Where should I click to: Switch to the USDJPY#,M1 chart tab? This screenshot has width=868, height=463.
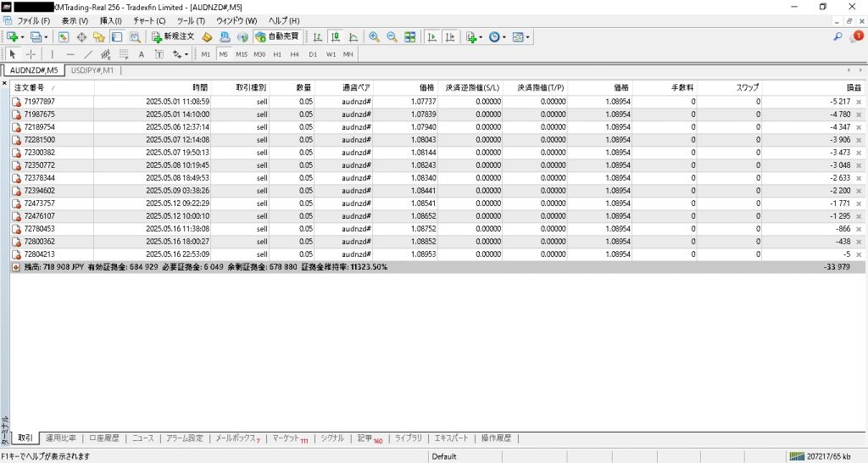click(92, 70)
